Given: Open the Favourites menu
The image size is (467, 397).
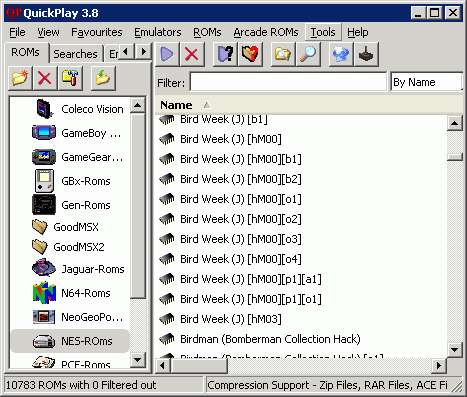Looking at the screenshot, I should pyautogui.click(x=97, y=32).
